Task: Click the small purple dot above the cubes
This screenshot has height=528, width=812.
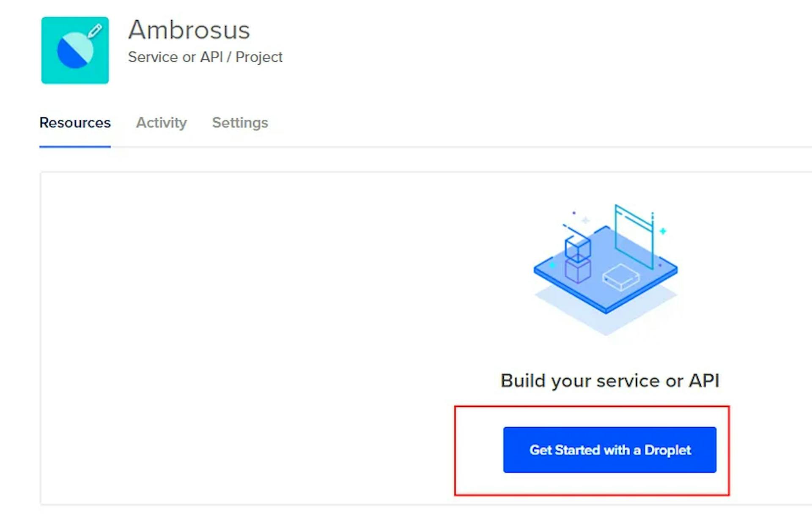Action: (x=574, y=213)
